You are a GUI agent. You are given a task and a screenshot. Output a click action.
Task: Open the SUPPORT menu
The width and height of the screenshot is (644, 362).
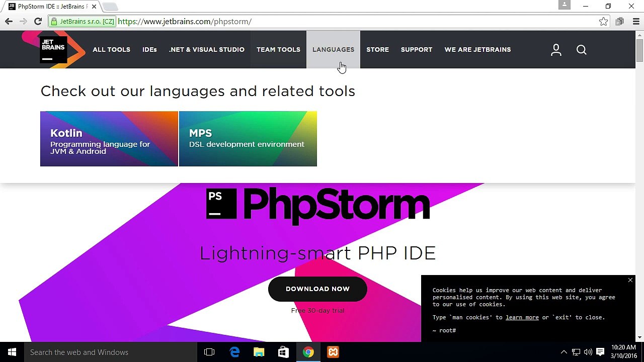click(x=417, y=50)
